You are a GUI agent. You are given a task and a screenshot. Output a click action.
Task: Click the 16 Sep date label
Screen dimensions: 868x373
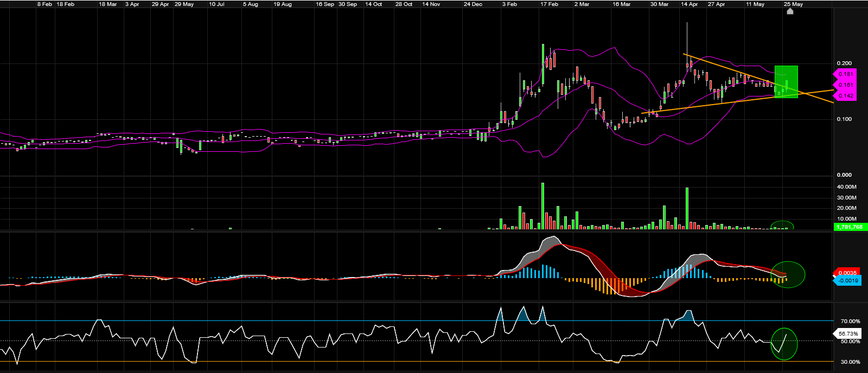click(325, 4)
